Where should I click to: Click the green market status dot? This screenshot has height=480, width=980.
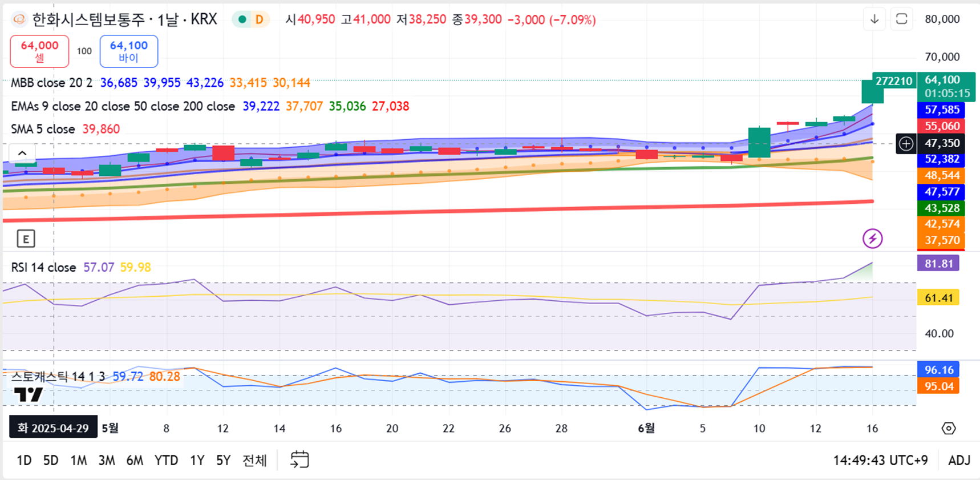[242, 19]
